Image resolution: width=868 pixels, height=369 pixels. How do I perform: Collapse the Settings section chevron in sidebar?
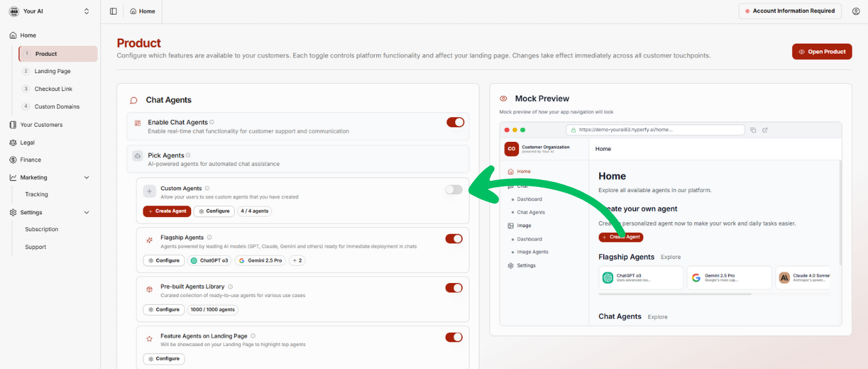tap(86, 212)
